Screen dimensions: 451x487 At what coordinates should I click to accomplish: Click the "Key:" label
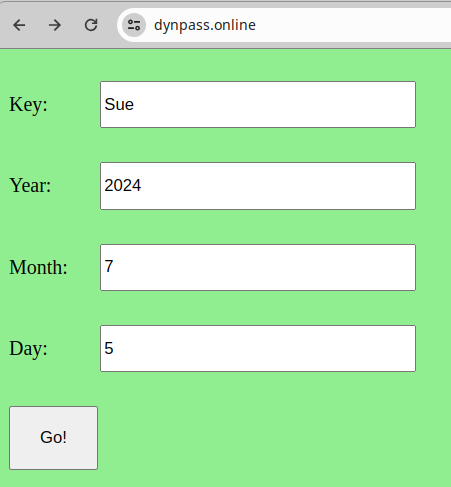(28, 105)
